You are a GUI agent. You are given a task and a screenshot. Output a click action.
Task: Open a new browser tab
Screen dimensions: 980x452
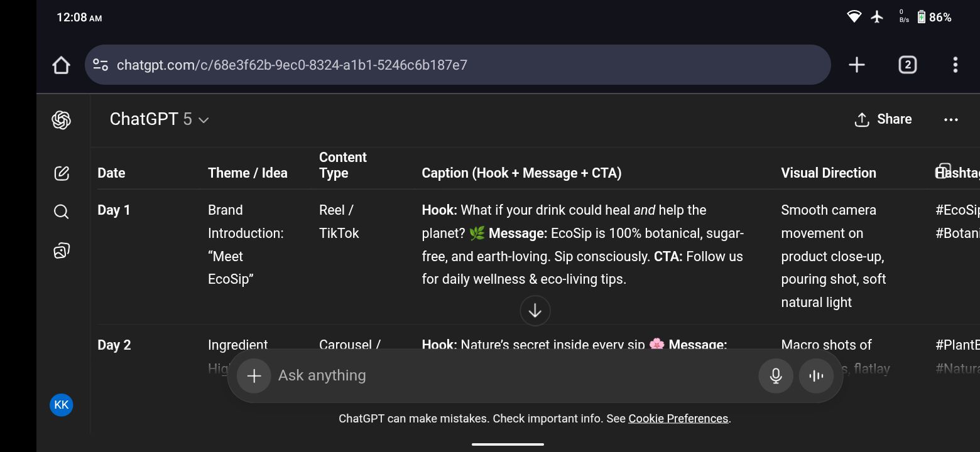click(856, 65)
